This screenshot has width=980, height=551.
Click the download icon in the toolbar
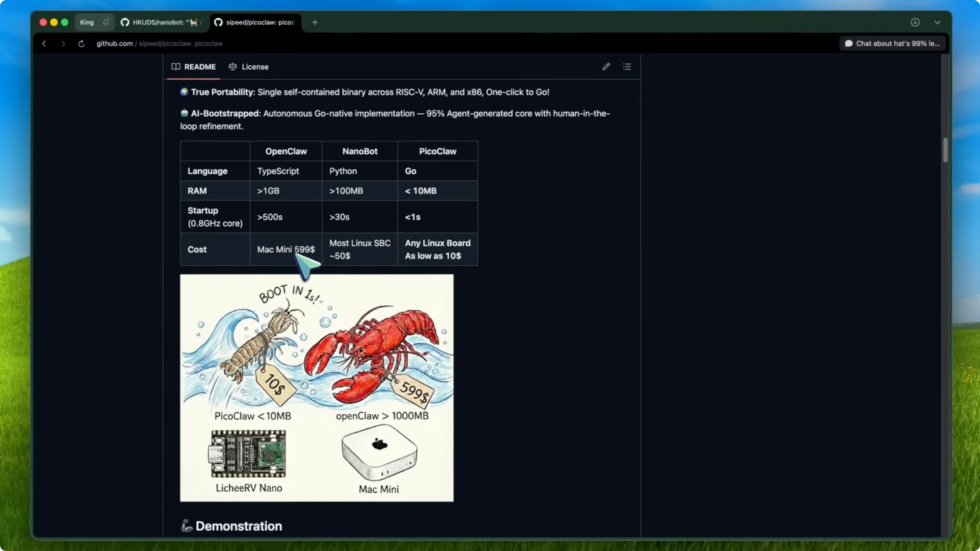(x=915, y=22)
